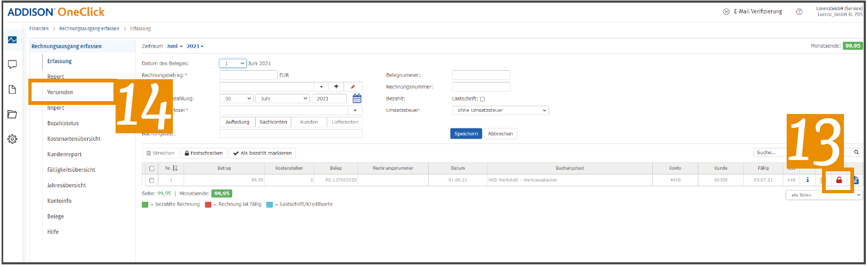This screenshot has height=266, width=868.
Task: Check the row 1 selection checkbox
Action: pos(151,180)
